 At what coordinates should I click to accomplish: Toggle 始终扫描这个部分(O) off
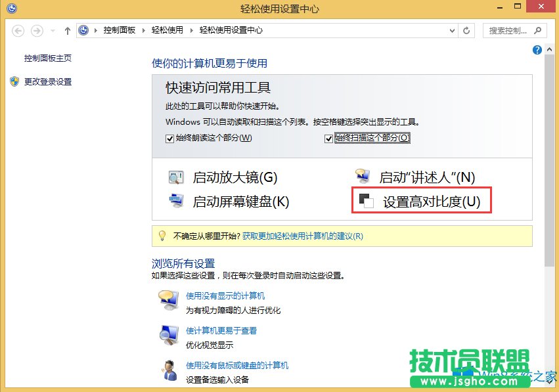pos(327,138)
